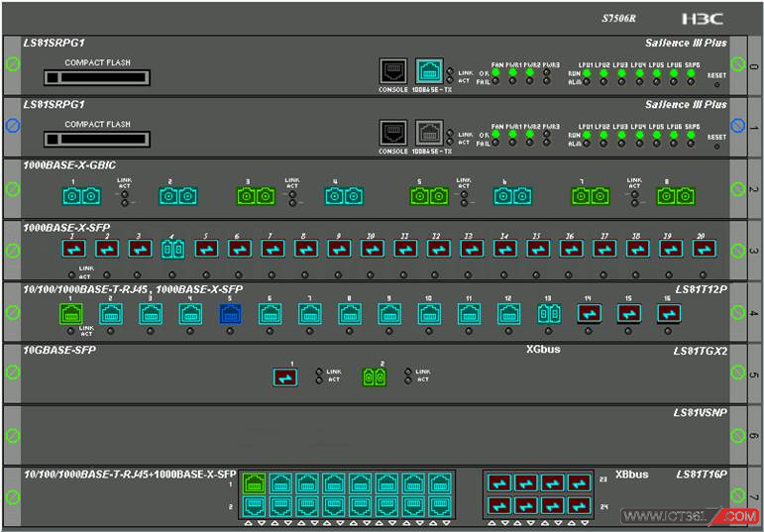Select GBIC port 2 on the 1000BASE-X-GBIC board
The width and height of the screenshot is (764, 532).
pyautogui.click(x=178, y=196)
